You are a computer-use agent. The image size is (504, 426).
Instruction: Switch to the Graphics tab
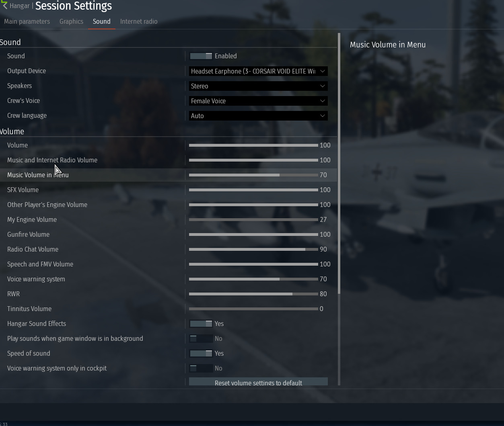pos(71,21)
